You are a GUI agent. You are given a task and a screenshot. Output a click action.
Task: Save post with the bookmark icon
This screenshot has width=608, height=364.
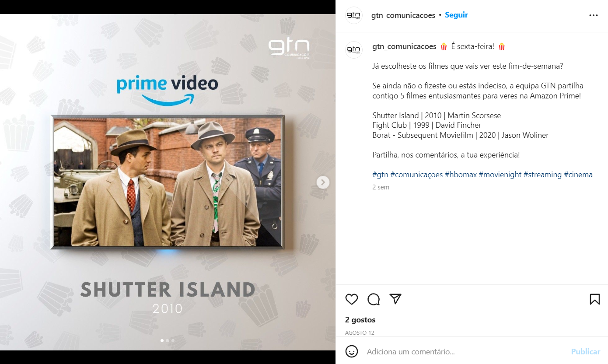(594, 299)
